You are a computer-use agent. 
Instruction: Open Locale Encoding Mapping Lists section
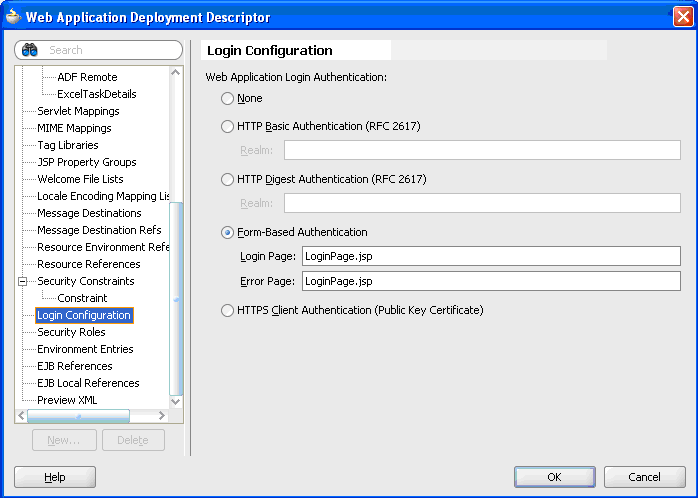[103, 196]
